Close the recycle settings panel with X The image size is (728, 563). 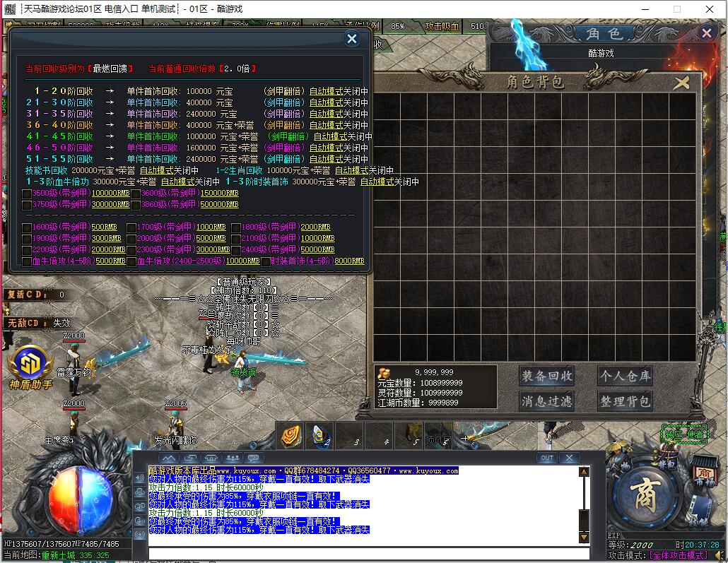pyautogui.click(x=352, y=39)
